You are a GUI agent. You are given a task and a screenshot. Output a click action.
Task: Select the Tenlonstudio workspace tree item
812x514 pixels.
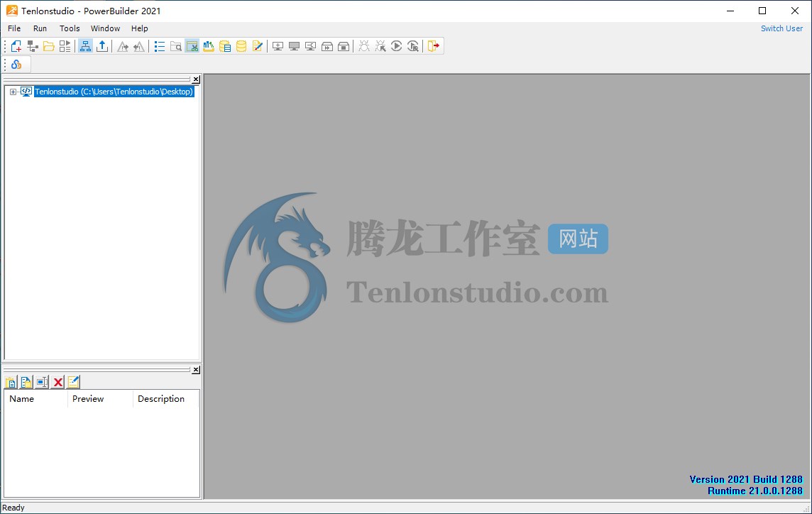click(114, 92)
